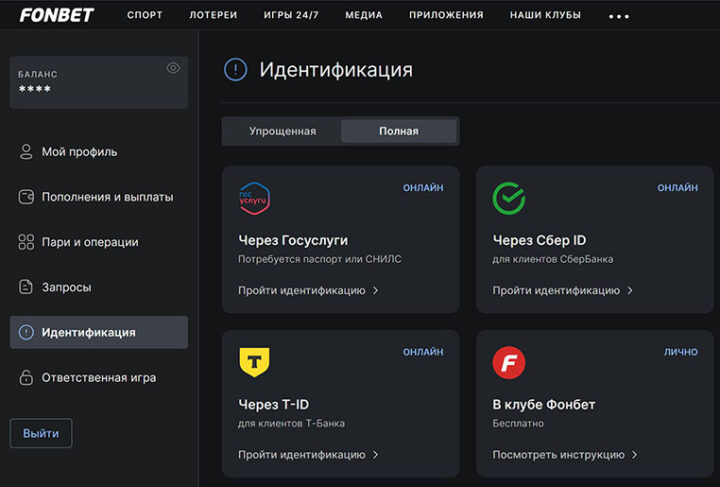
Task: Click the document icon beside Запросы
Action: 26,287
